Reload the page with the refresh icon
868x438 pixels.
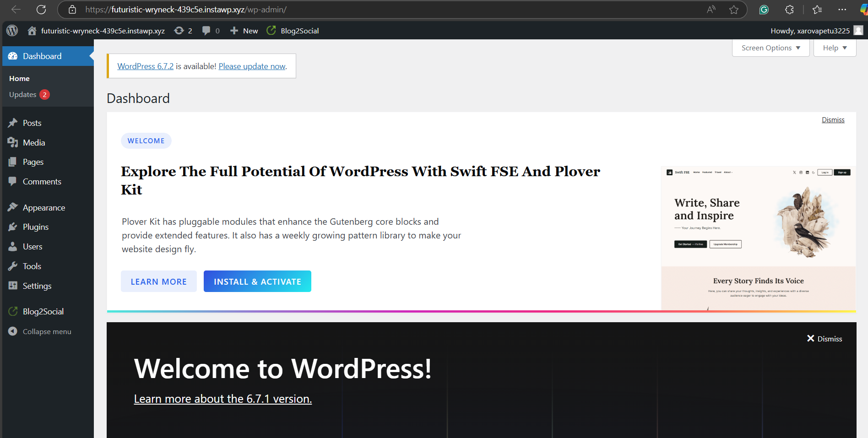click(x=41, y=10)
